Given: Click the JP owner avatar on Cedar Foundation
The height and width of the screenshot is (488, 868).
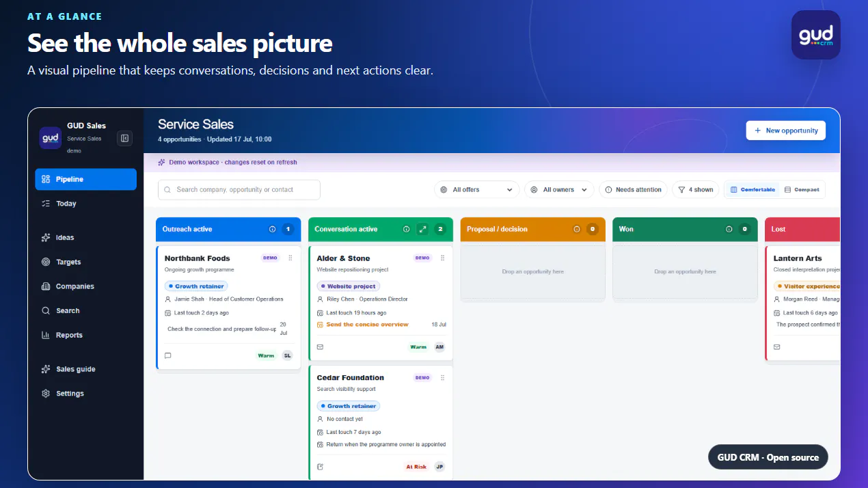Looking at the screenshot, I should click(x=439, y=467).
